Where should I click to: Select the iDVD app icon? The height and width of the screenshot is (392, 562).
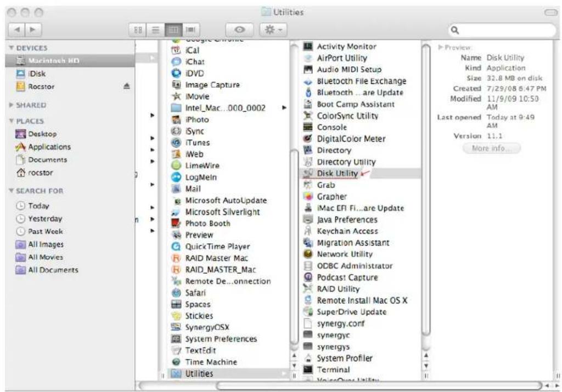click(x=176, y=73)
